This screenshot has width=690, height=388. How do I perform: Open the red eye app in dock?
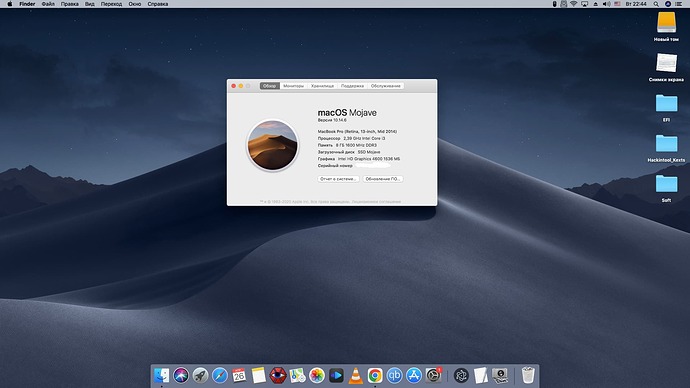pyautogui.click(x=278, y=375)
